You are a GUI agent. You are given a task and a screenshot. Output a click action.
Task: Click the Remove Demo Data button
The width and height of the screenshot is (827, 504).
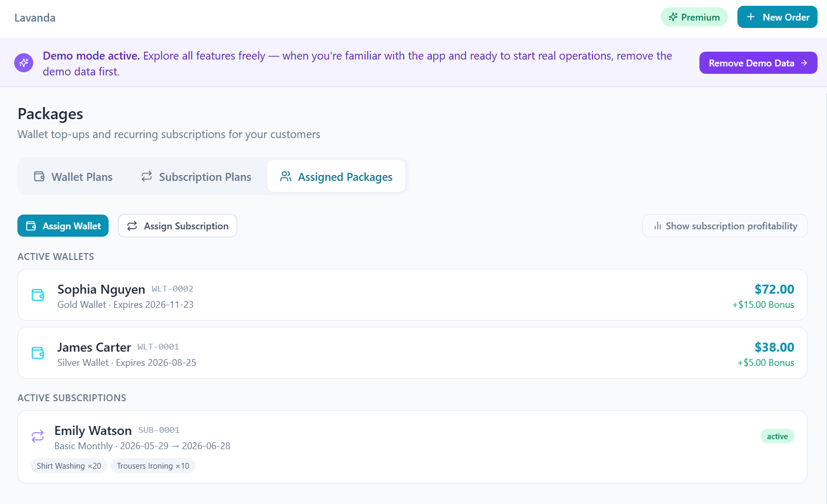(x=758, y=63)
